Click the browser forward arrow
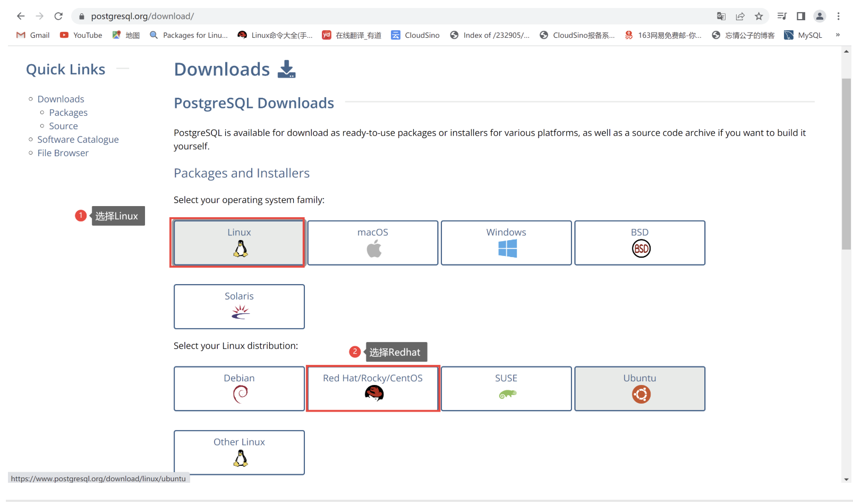 40,16
